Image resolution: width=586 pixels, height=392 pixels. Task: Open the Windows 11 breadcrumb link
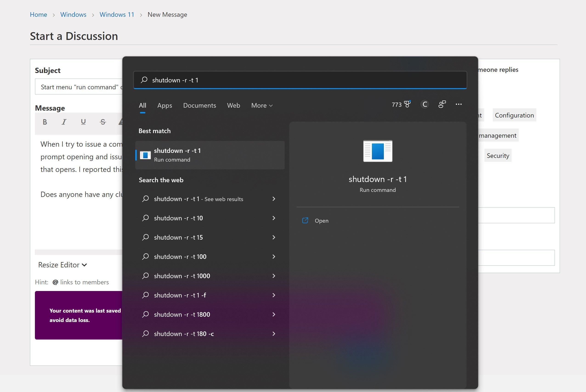[117, 14]
